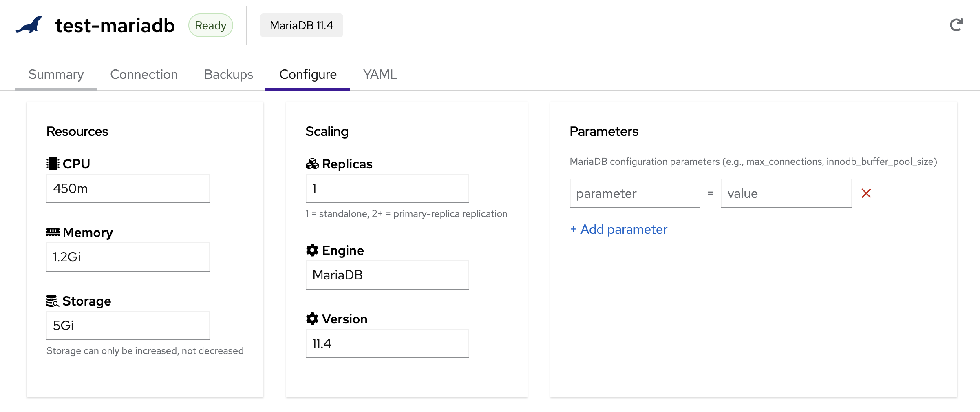The image size is (980, 412).
Task: Open the Connection tab
Action: pyautogui.click(x=144, y=74)
